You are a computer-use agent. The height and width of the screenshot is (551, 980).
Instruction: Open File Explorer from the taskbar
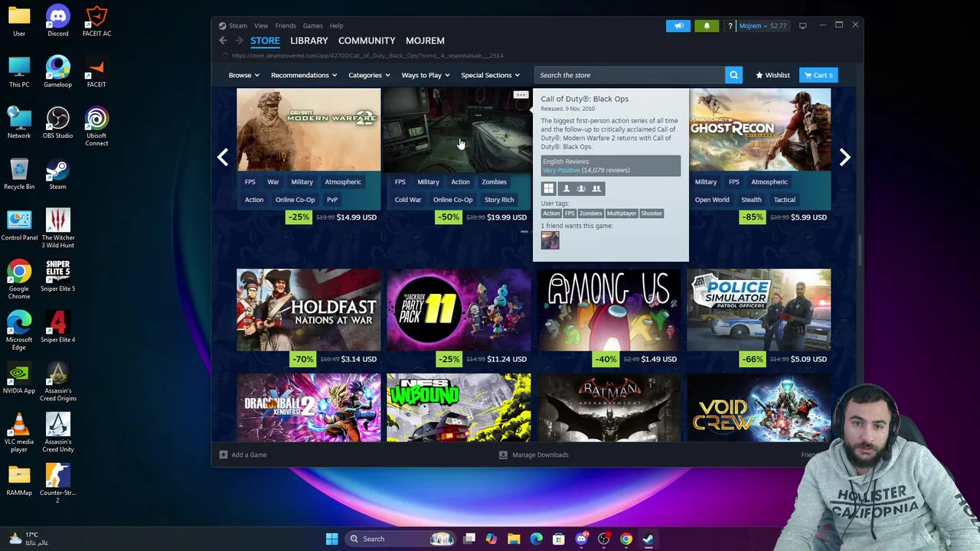(x=514, y=539)
